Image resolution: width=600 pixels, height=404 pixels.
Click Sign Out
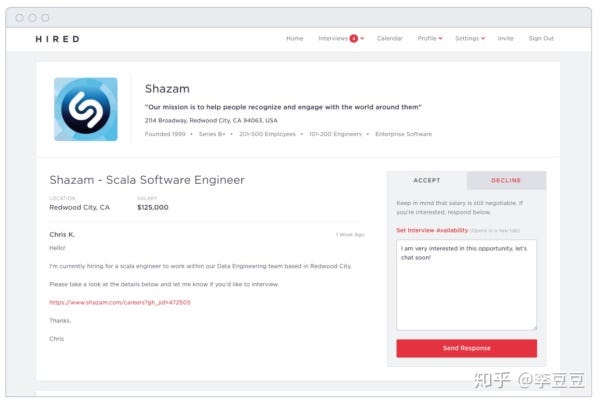(x=541, y=38)
